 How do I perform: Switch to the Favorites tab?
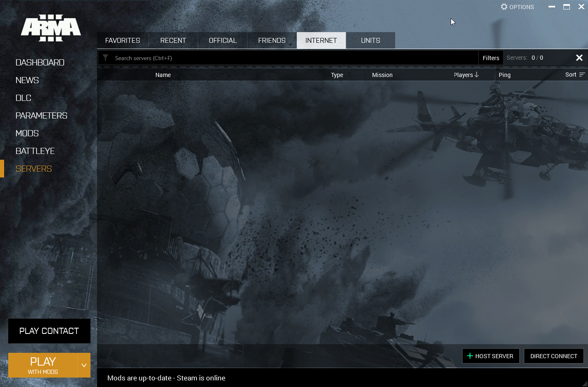[x=123, y=40]
